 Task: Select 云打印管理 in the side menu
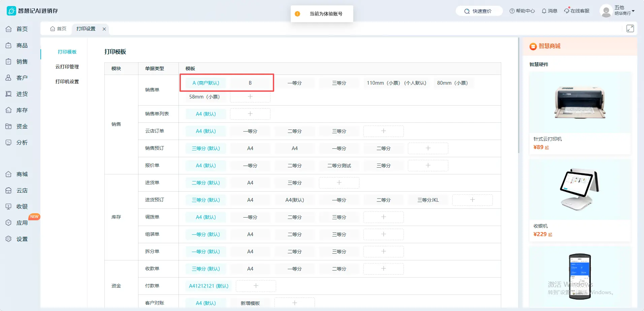[x=67, y=67]
